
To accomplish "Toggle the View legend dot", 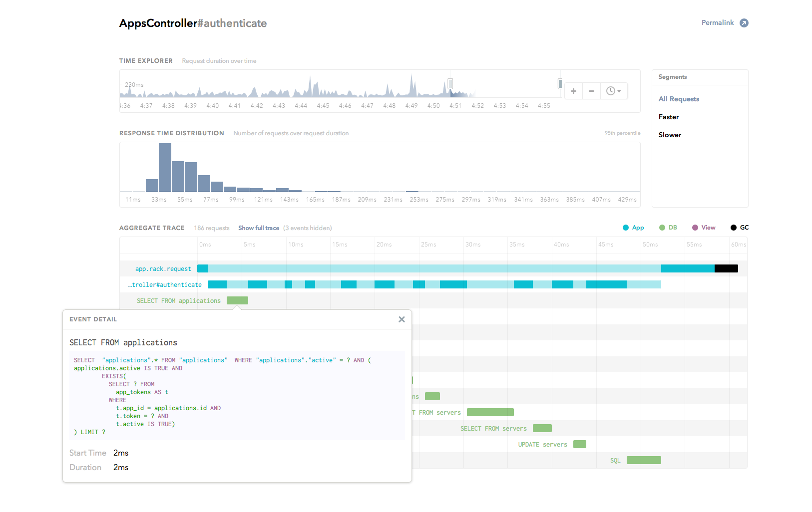I will [695, 228].
